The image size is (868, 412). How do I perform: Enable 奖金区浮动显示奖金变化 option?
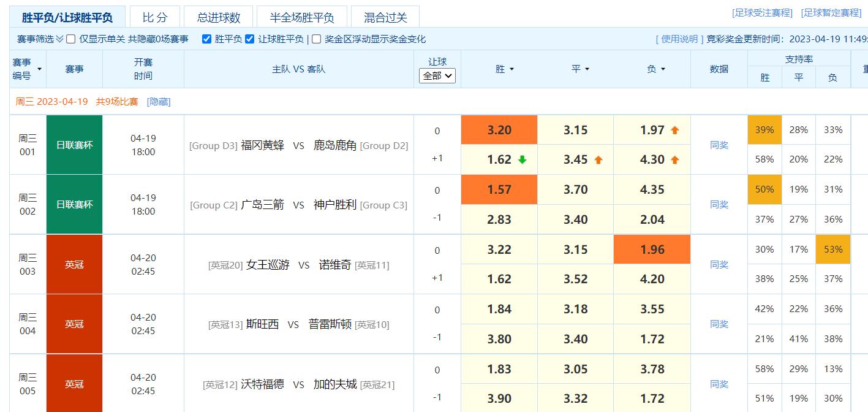316,39
